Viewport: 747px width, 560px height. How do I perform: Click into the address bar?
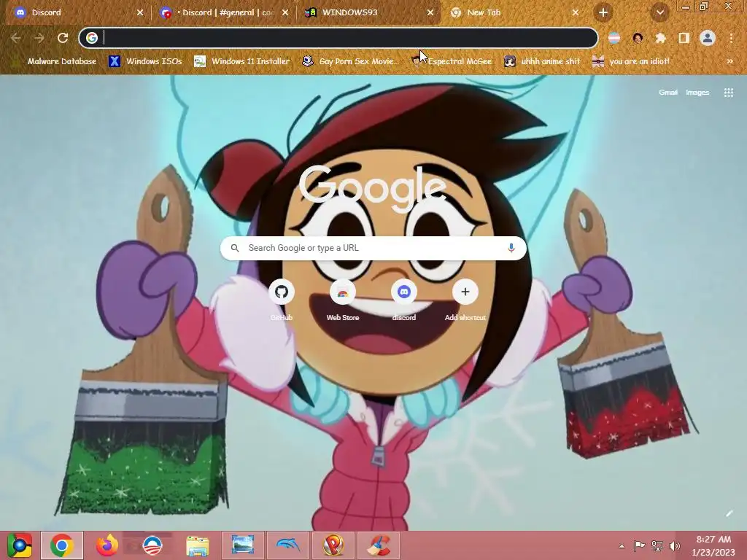(x=338, y=38)
